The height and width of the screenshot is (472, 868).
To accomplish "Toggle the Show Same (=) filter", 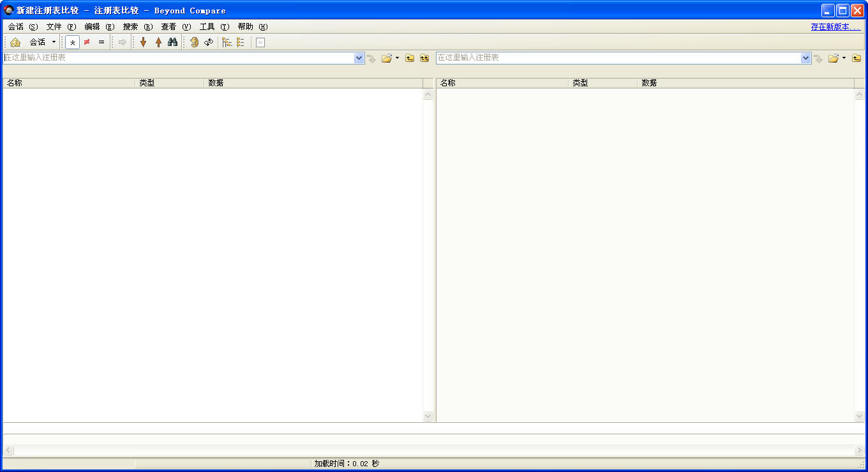I will 101,42.
